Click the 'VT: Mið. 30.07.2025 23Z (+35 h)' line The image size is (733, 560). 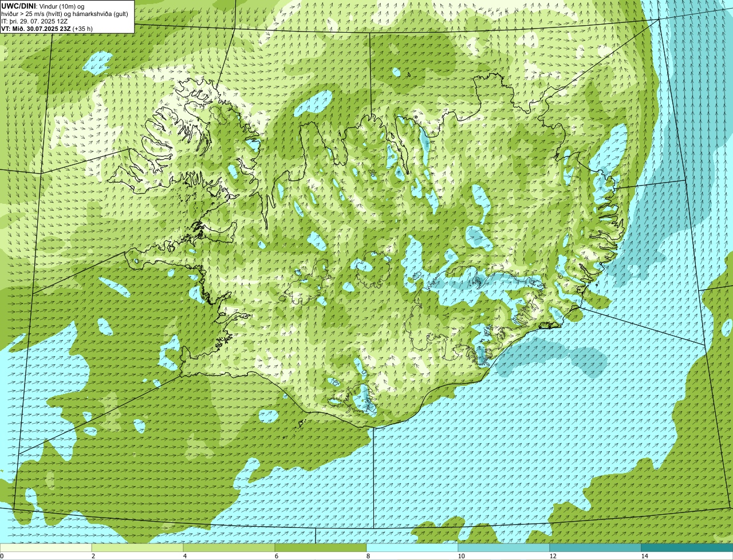[x=47, y=28]
